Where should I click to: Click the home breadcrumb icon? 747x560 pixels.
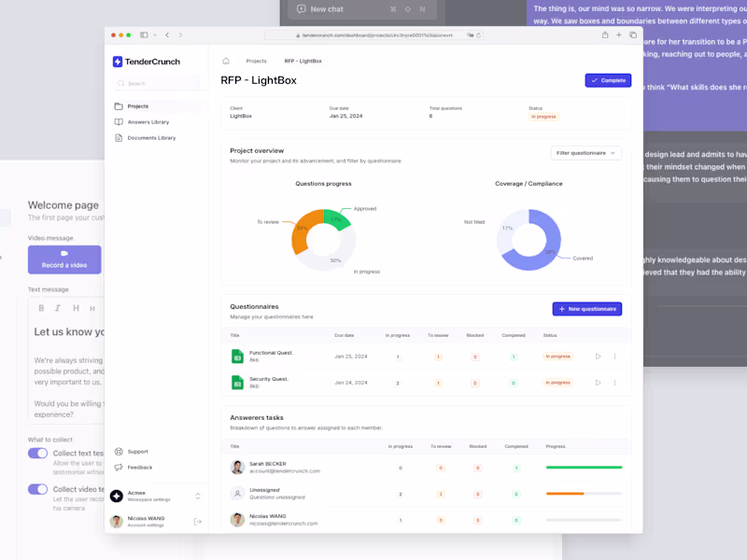[225, 60]
